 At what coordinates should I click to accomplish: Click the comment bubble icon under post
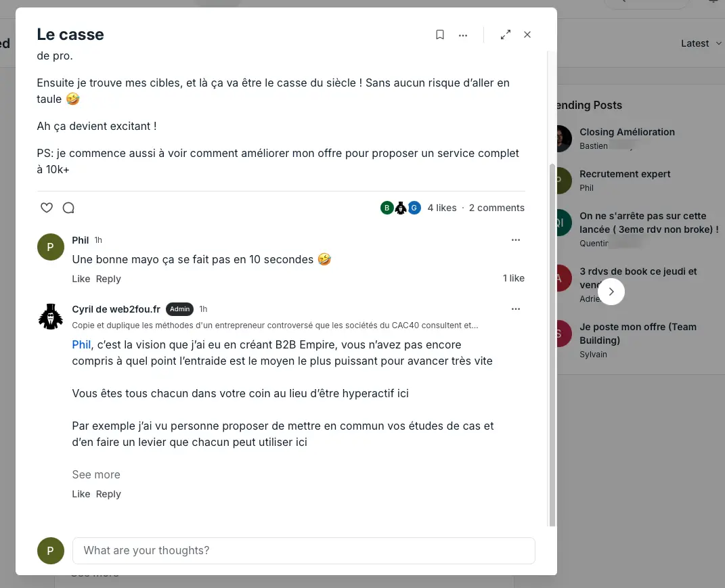68,208
